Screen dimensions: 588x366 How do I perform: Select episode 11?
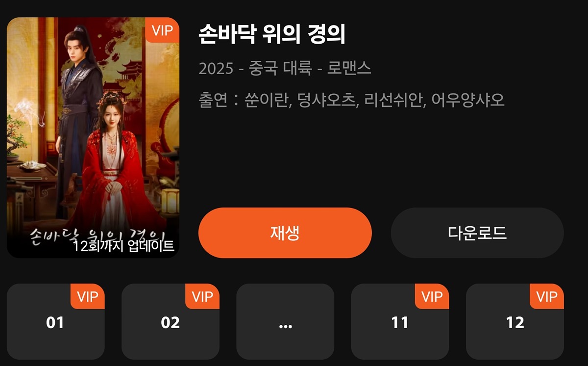click(x=400, y=322)
